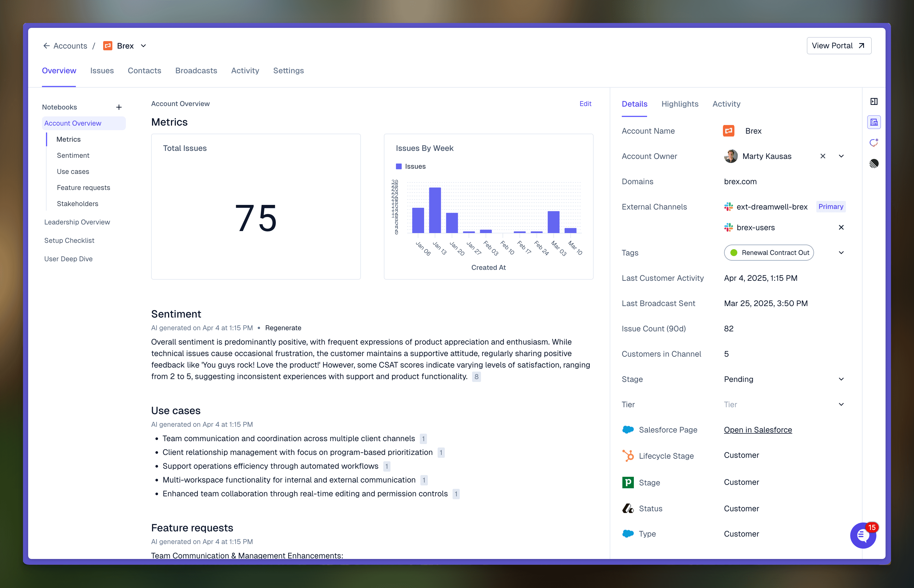Expand the Tier dropdown
Image resolution: width=914 pixels, height=588 pixels.
click(841, 404)
